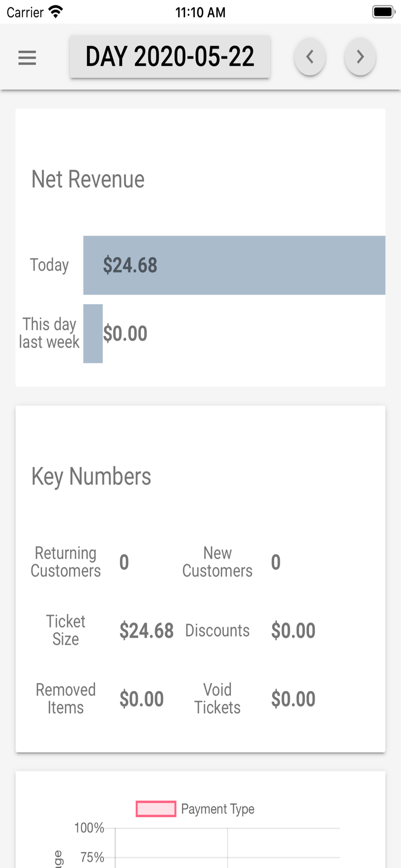Click the This day last week bar
The height and width of the screenshot is (868, 401).
pos(93,333)
